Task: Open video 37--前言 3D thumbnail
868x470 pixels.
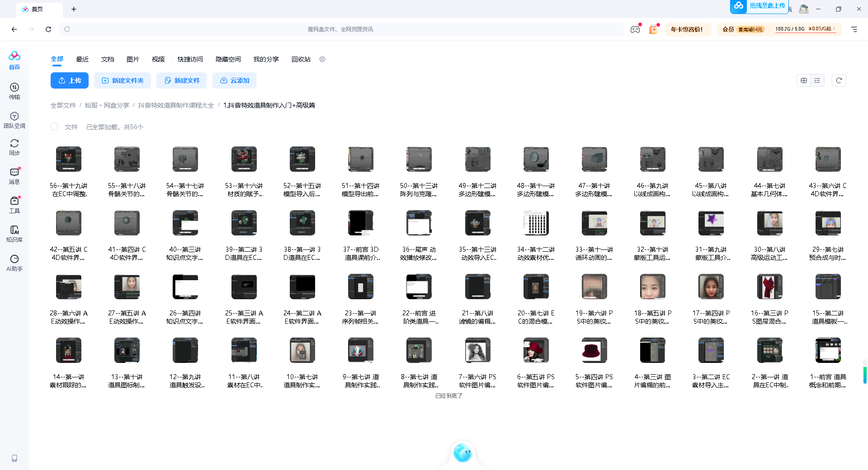Action: (x=361, y=223)
